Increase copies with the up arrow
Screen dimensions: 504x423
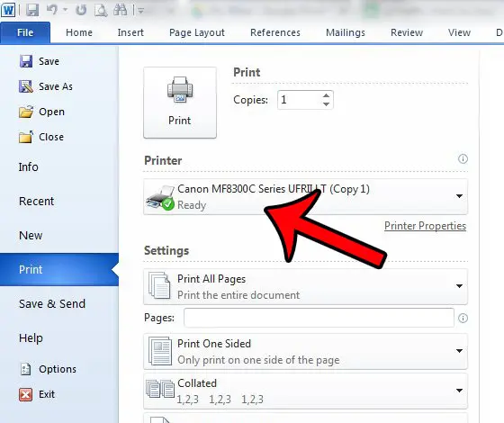pos(326,95)
